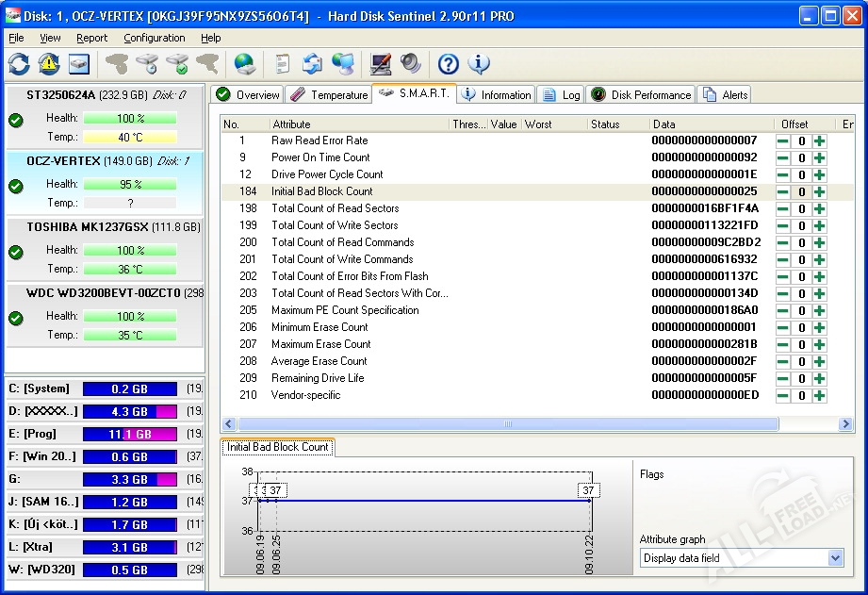Decrease offset for Initial Bad Block Count
Viewport: 868px width, 595px height.
783,191
